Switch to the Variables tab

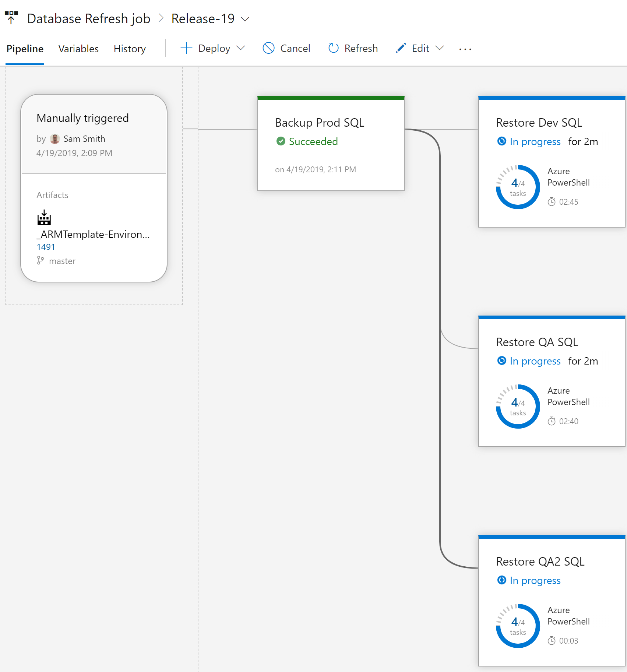tap(78, 49)
